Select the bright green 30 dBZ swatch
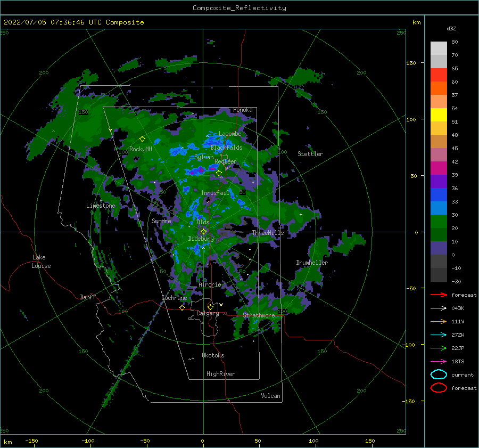Viewport: 479px width, 448px height. [439, 221]
